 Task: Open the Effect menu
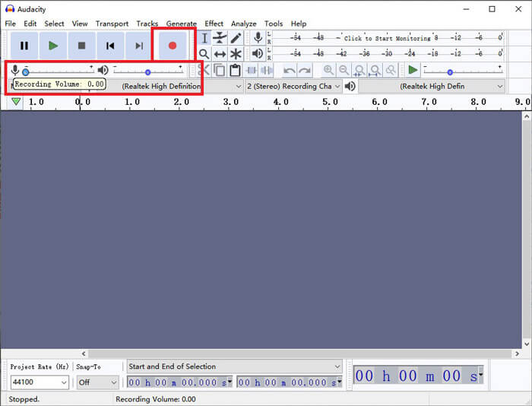214,24
